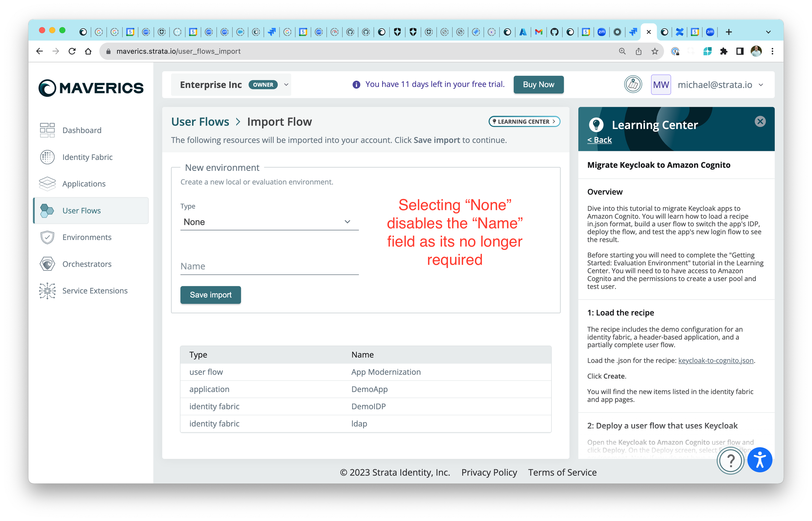This screenshot has width=812, height=521.
Task: Select User Flows in sidebar
Action: click(91, 210)
